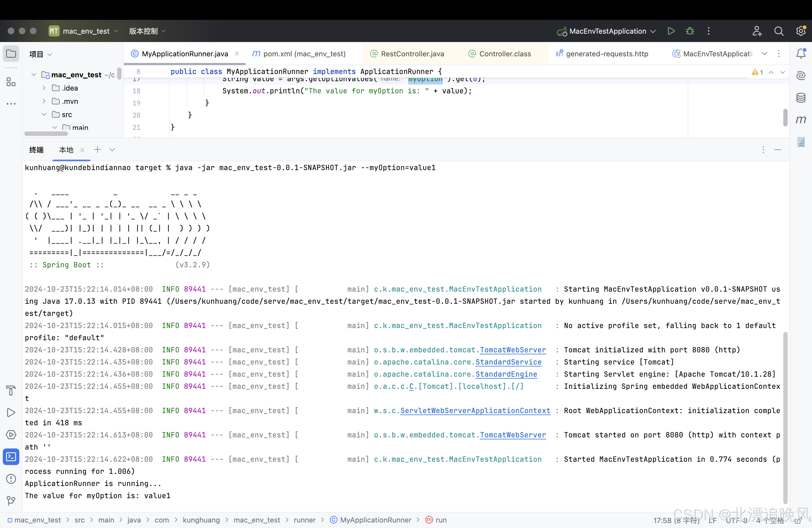The image size is (812, 528).
Task: Collapse the src folder
Action: point(44,114)
